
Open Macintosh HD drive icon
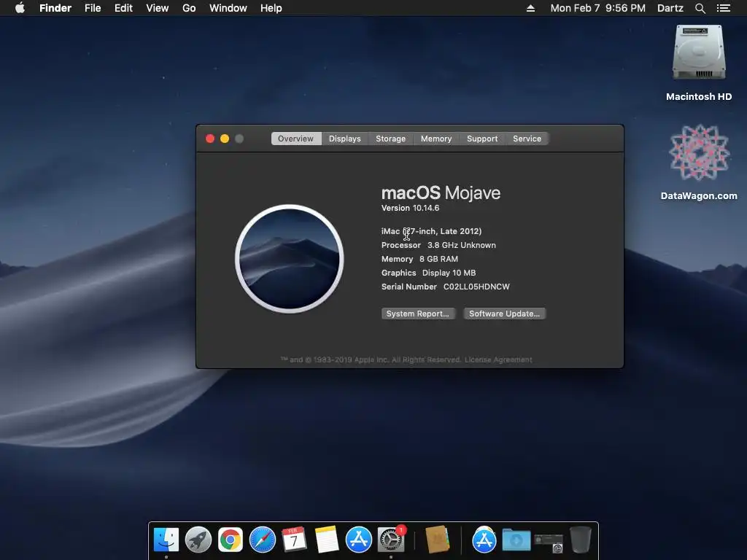coord(698,52)
